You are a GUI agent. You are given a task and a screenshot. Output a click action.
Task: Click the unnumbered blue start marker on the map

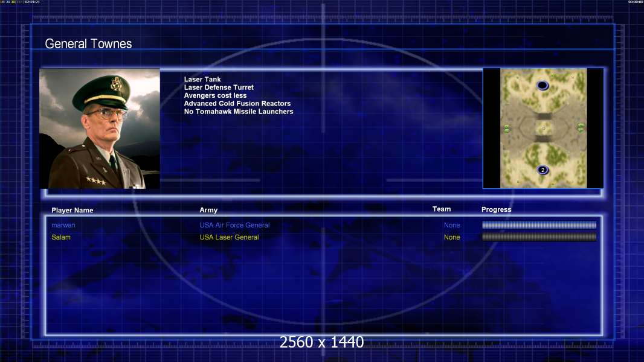(x=543, y=85)
